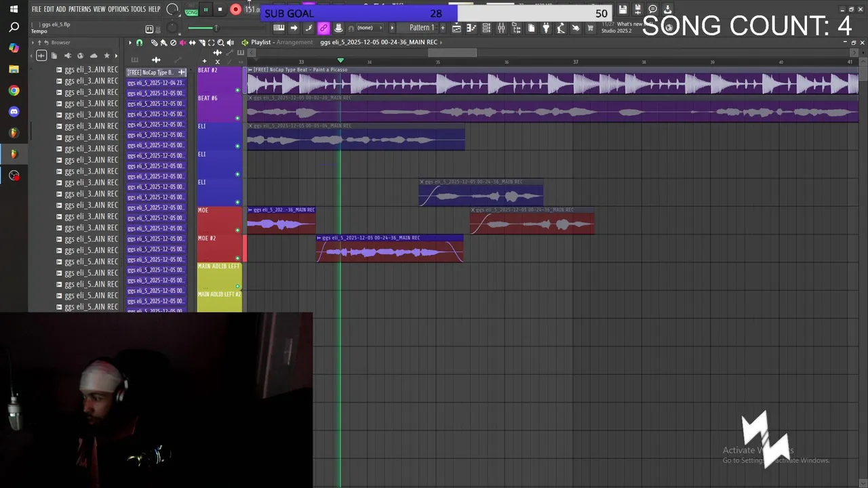Open the FILE menu
The image size is (868, 488).
click(x=37, y=9)
